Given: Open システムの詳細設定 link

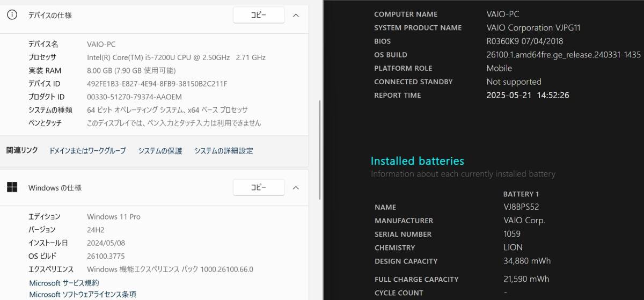Looking at the screenshot, I should [224, 151].
